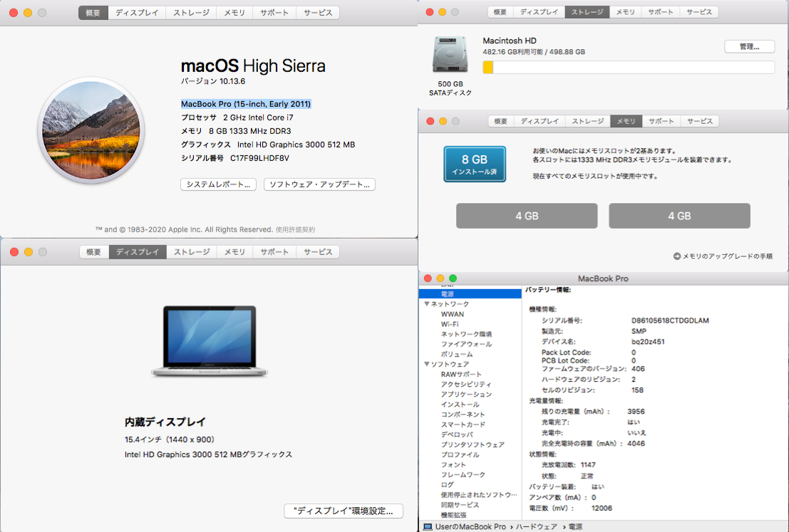Select サポート tab in the Macintosh HD window
789x532 pixels.
(x=661, y=12)
